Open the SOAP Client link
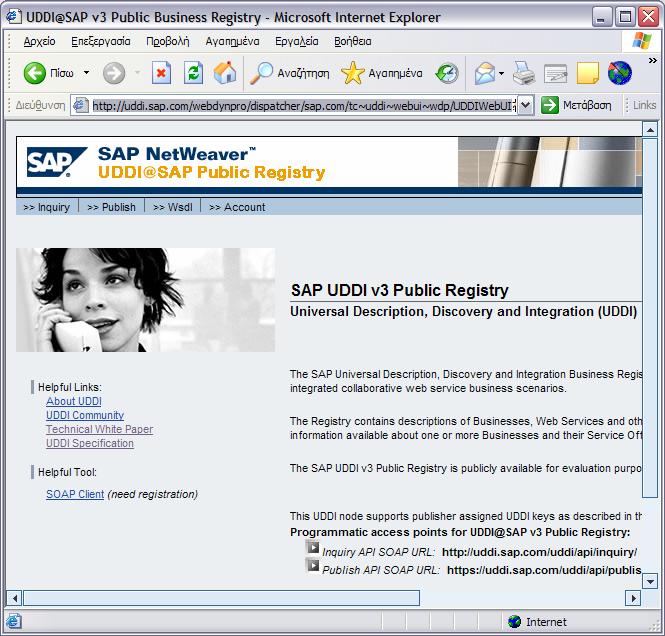Viewport: 665px width, 636px height. [75, 494]
